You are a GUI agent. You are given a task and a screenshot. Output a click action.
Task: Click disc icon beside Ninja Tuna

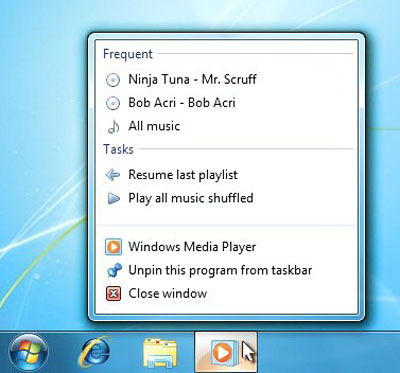[x=113, y=80]
